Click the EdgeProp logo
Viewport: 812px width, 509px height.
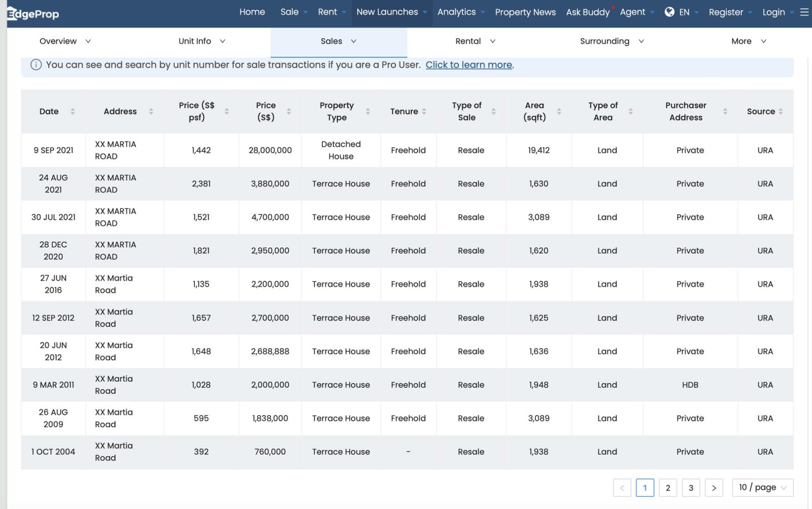[33, 14]
